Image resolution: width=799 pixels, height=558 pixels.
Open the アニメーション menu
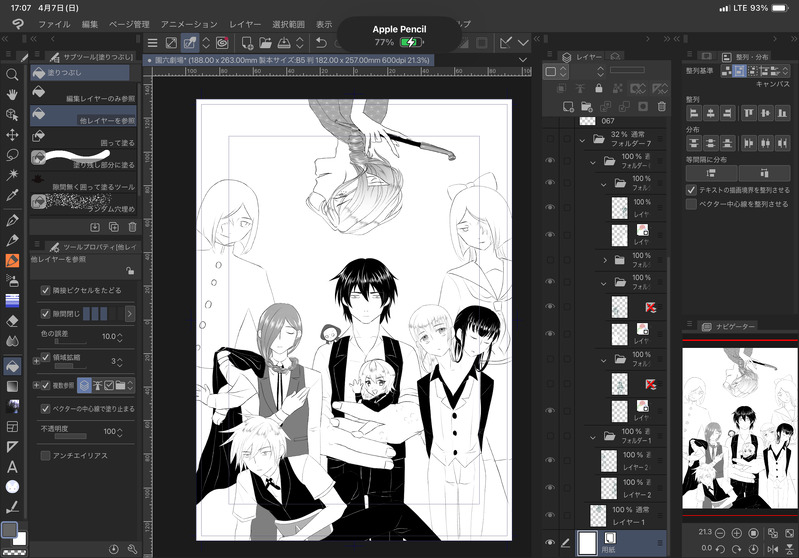pos(189,24)
